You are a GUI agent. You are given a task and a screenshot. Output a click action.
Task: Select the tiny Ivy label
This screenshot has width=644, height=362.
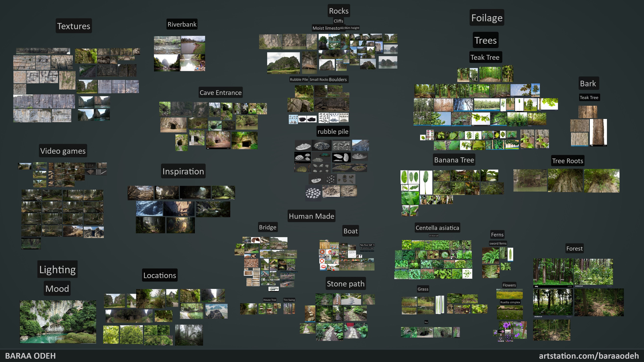click(x=426, y=322)
